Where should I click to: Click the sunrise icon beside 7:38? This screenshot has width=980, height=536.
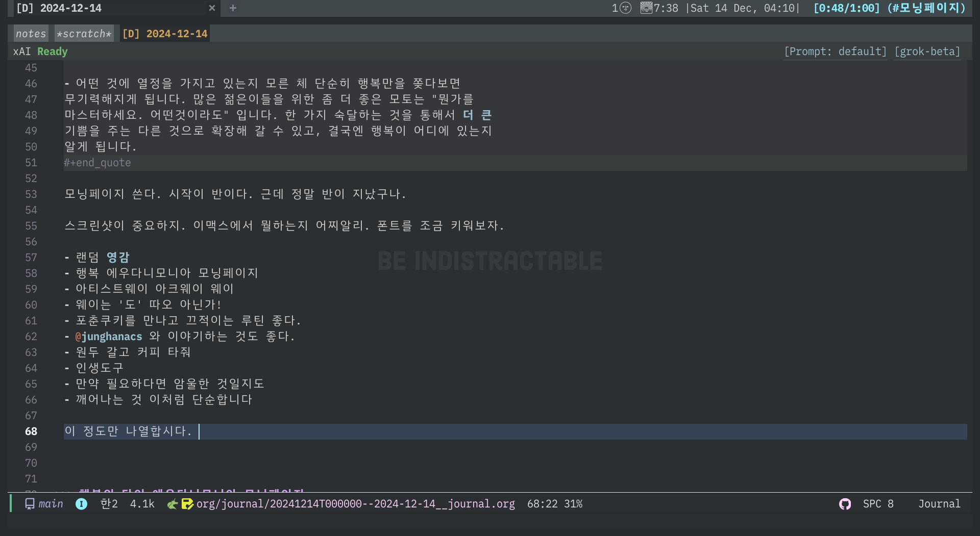(x=646, y=8)
